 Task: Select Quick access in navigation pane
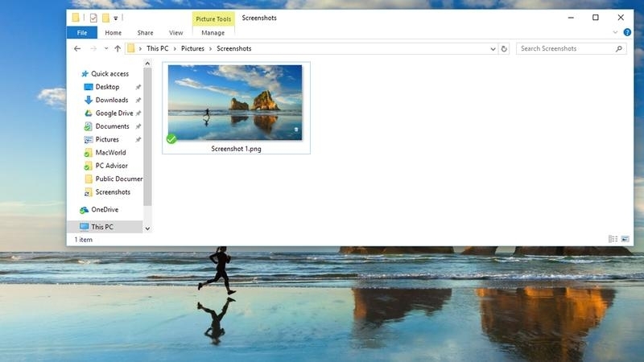click(109, 73)
